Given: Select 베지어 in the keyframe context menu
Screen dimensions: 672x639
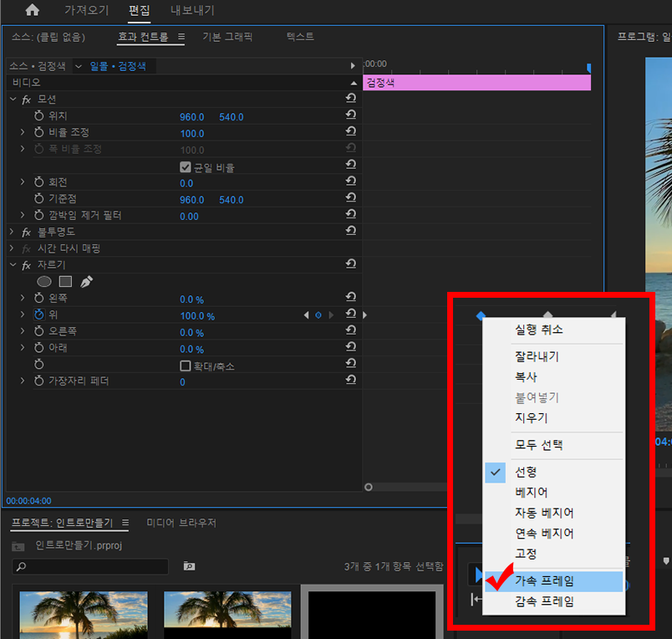Looking at the screenshot, I should pos(532,493).
